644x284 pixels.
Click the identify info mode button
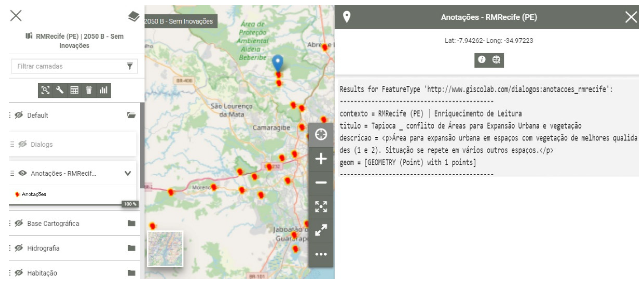point(481,60)
